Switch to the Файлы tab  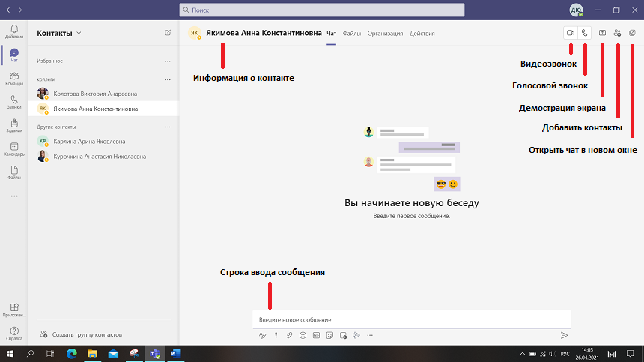pyautogui.click(x=352, y=34)
